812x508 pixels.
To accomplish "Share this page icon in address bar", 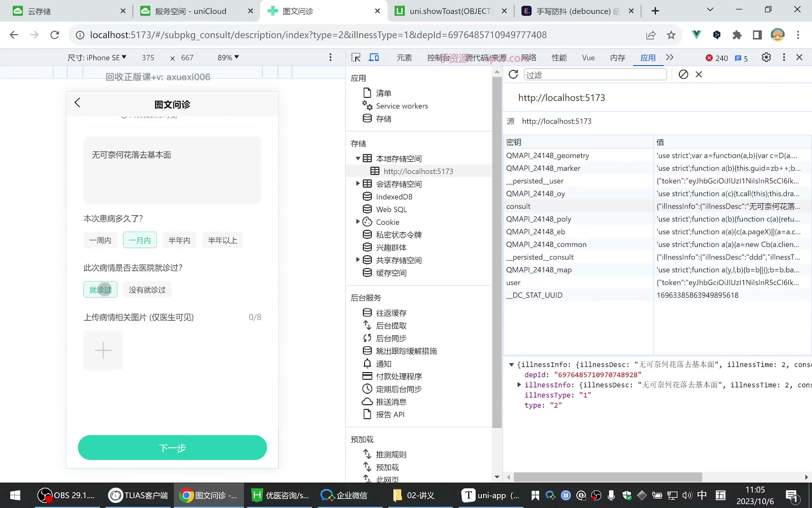I will (651, 35).
